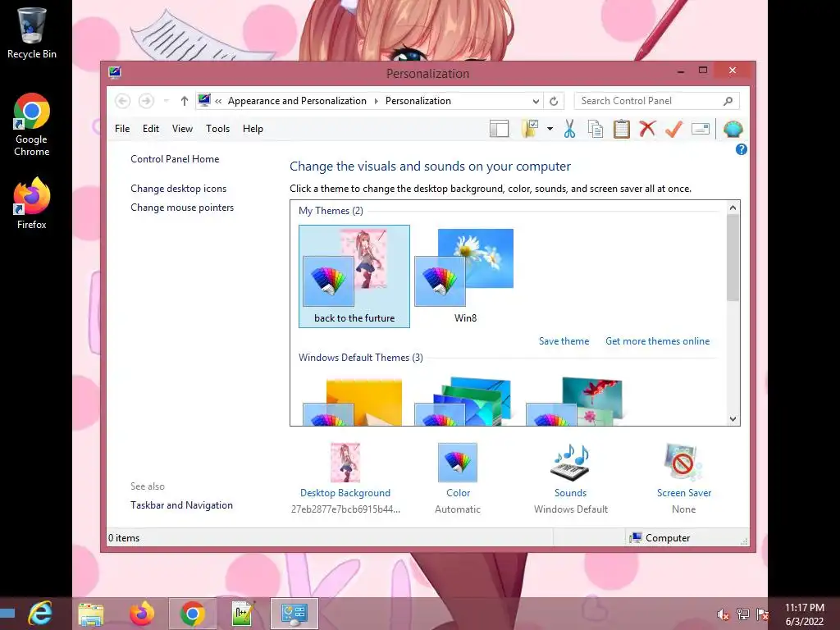840x630 pixels.
Task: Select Google Chrome desktop shortcut
Action: tap(32, 125)
